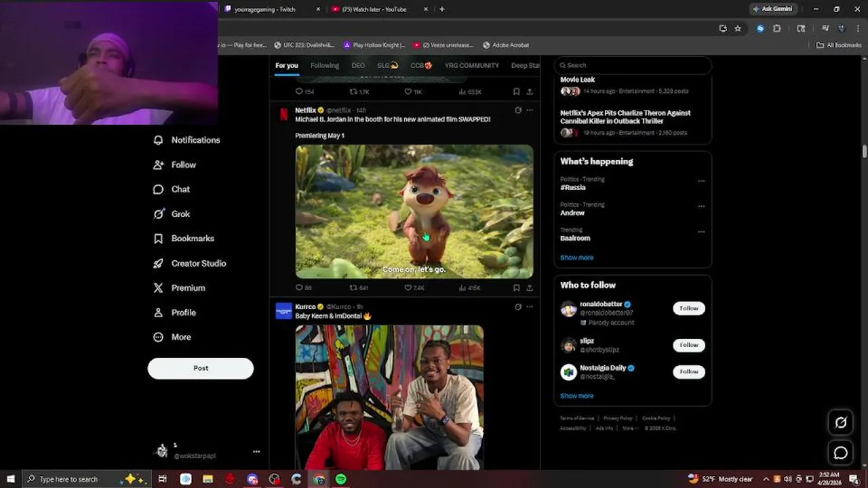
Task: Share the post above the Netflix post
Action: pos(530,91)
